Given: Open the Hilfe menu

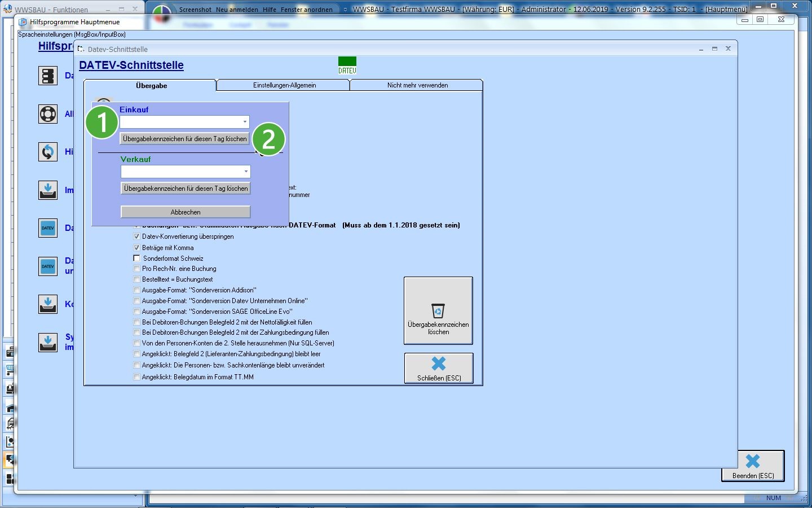Looking at the screenshot, I should tap(270, 10).
